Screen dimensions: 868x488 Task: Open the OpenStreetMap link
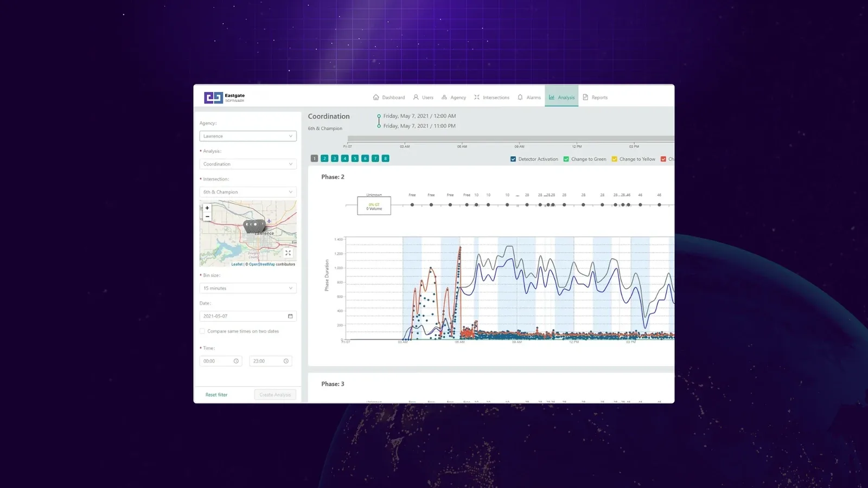pos(261,264)
